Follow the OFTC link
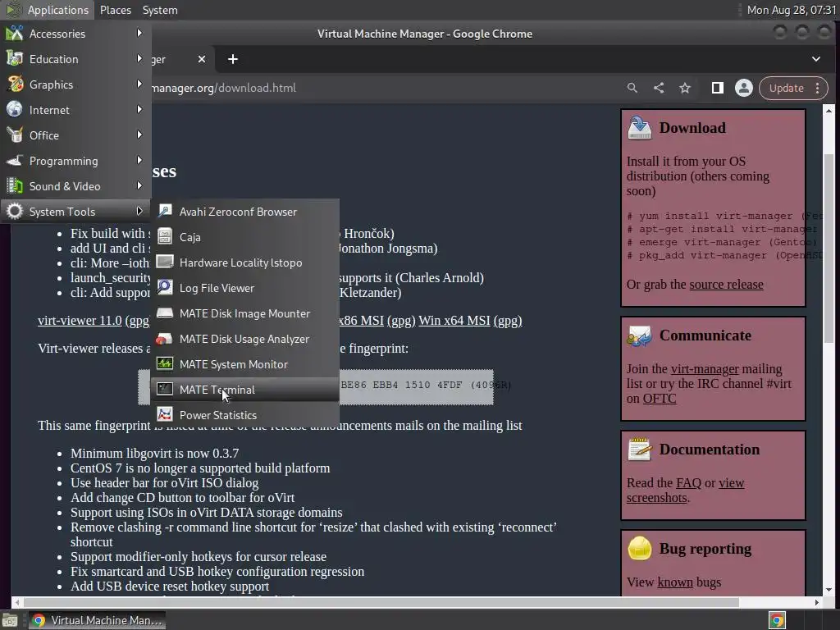 (660, 399)
